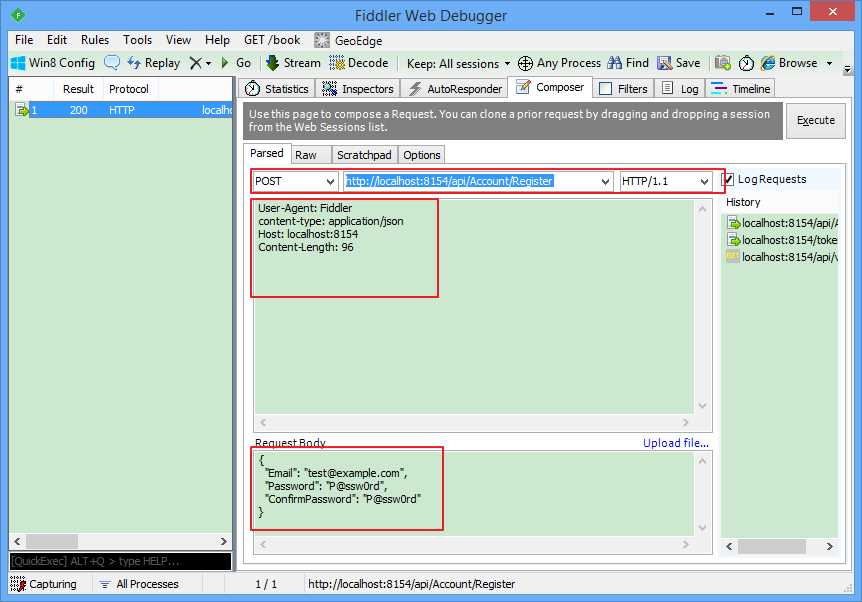Click the Go resume button

click(236, 63)
